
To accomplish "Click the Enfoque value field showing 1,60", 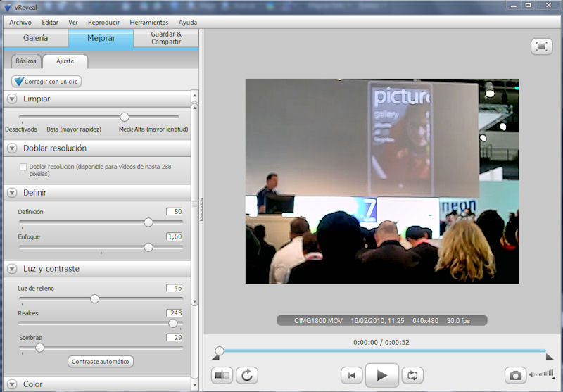I will coord(175,236).
